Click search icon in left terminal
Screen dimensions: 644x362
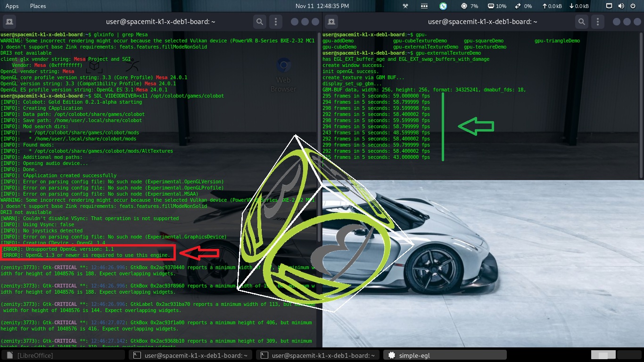[260, 22]
